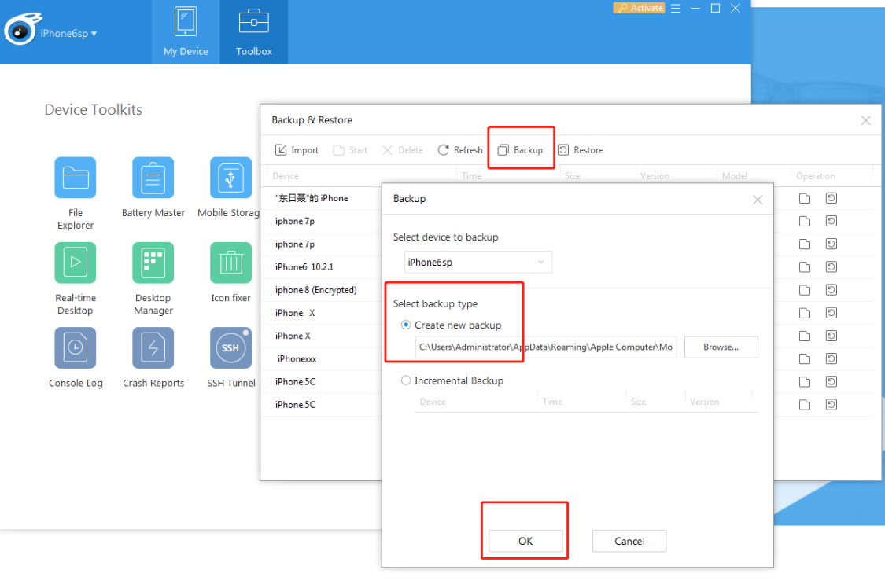Confirm backup with OK button
This screenshot has width=885, height=588.
tap(525, 541)
